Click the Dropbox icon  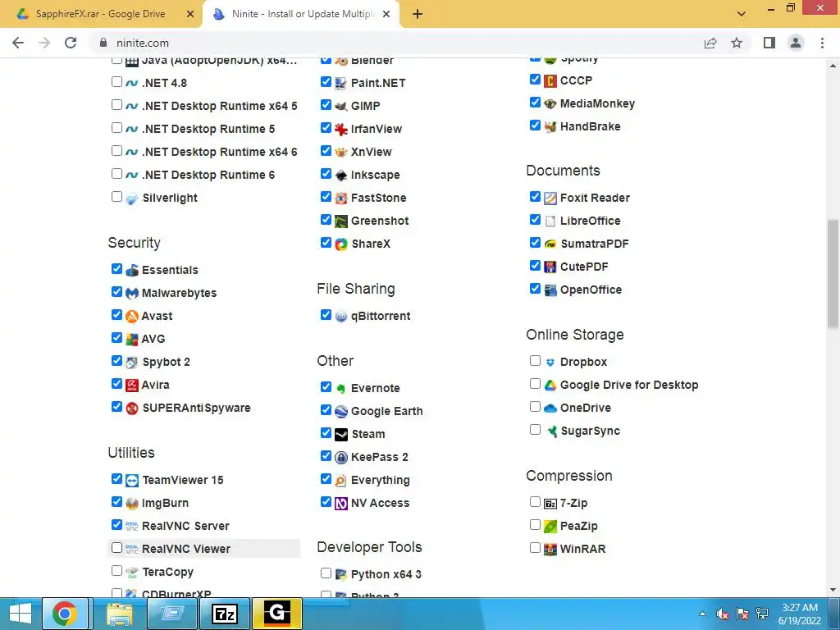(x=550, y=362)
